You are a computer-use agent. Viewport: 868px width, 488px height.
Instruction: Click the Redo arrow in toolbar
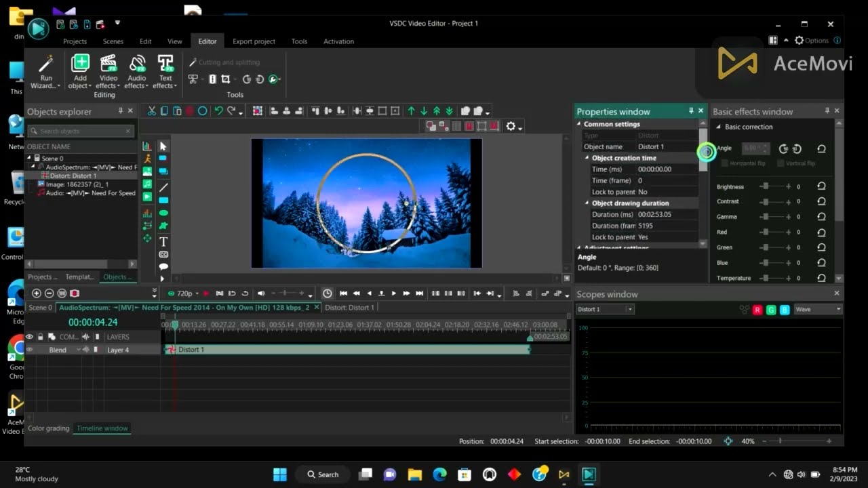pos(231,111)
